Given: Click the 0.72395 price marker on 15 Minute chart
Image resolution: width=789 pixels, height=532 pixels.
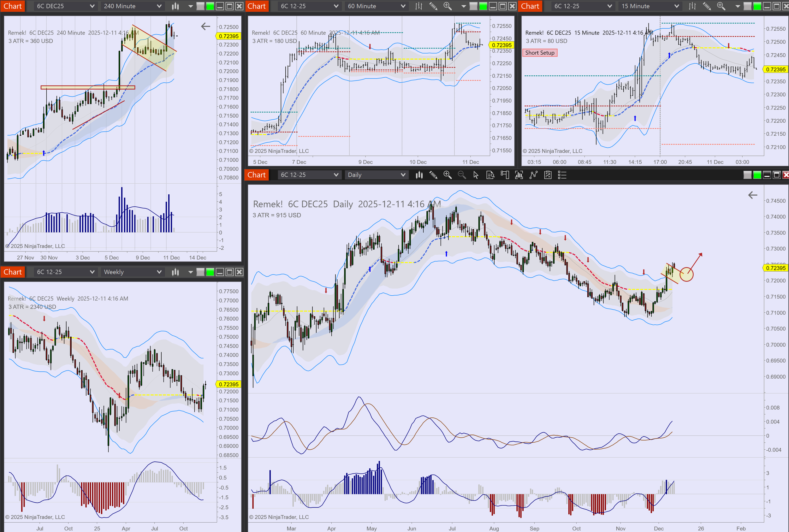Looking at the screenshot, I should 775,69.
